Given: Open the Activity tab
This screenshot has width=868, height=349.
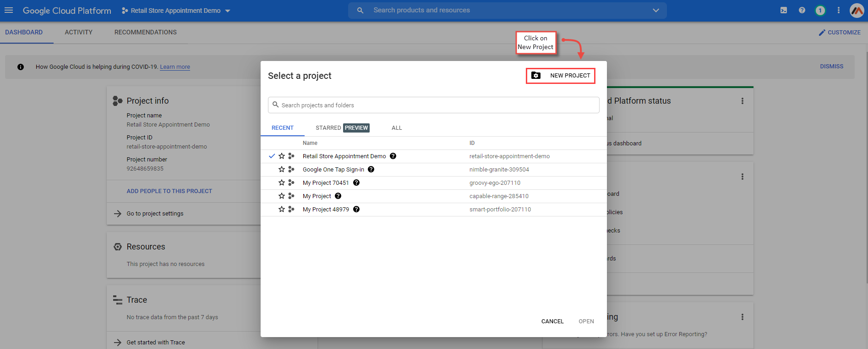Looking at the screenshot, I should tap(78, 33).
